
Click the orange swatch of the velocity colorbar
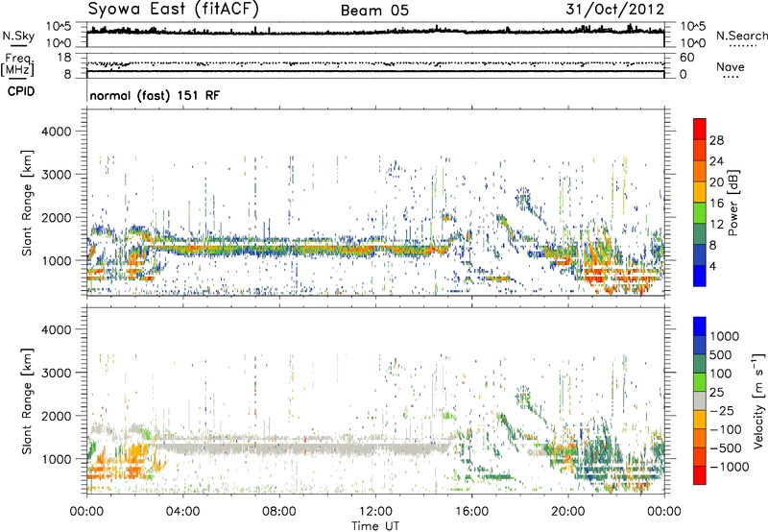[x=700, y=438]
